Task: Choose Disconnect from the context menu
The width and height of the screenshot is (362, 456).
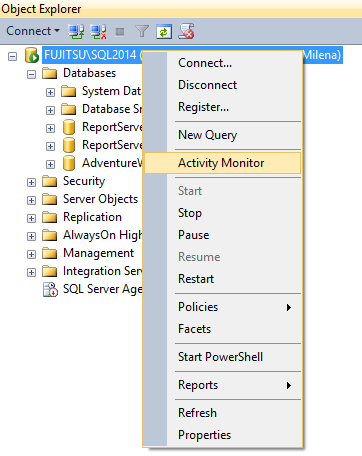Action: (x=223, y=85)
